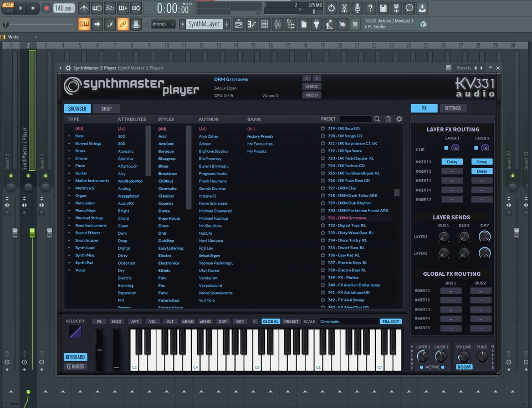Expand the Vocal type category
The height and width of the screenshot is (408, 532).
click(69, 270)
